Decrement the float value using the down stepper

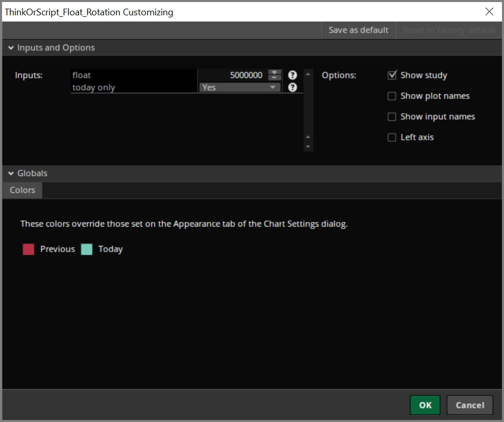pos(274,78)
